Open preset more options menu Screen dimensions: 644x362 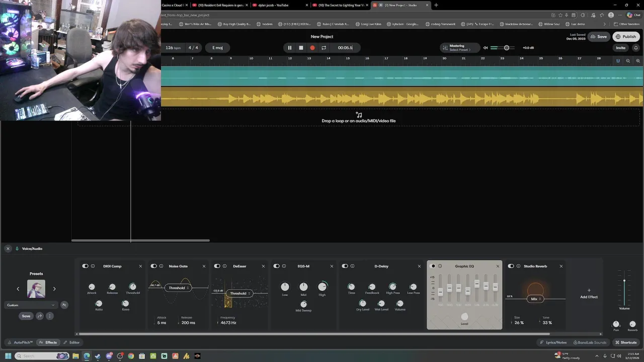pyautogui.click(x=49, y=316)
